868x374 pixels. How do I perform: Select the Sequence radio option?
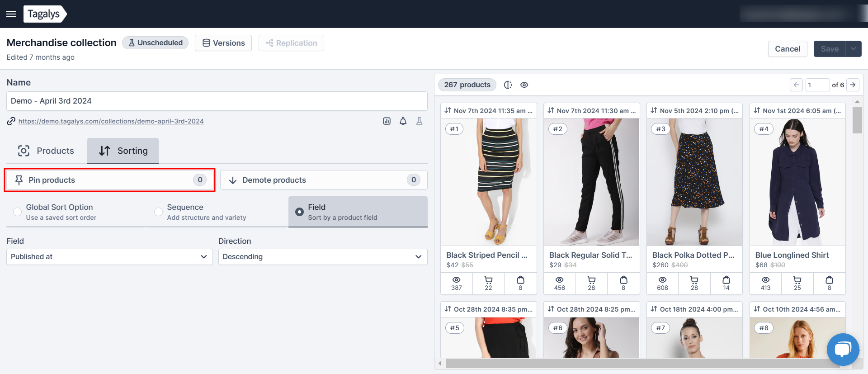[x=158, y=212]
